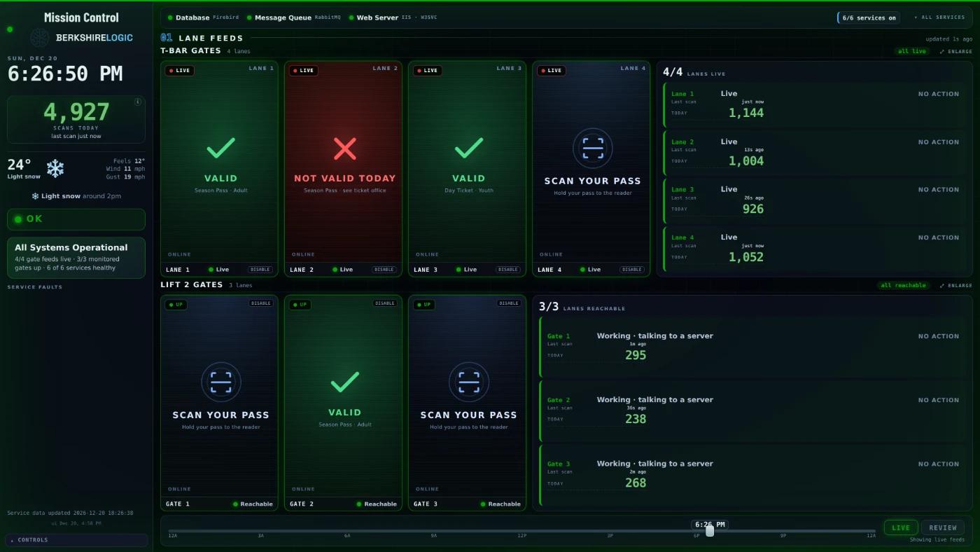Click the Database Firebird service indicator
This screenshot has width=980, height=552.
[204, 18]
